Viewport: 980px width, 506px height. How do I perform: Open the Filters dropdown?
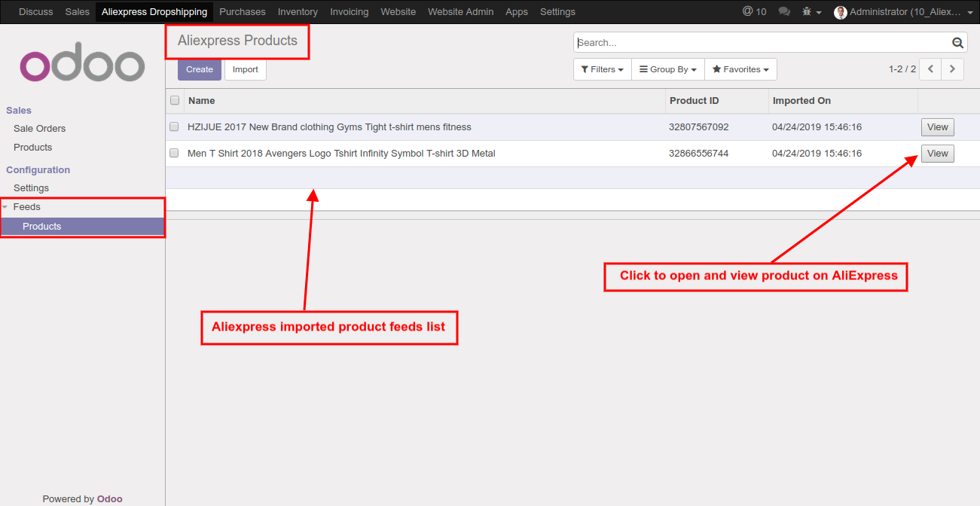(603, 69)
